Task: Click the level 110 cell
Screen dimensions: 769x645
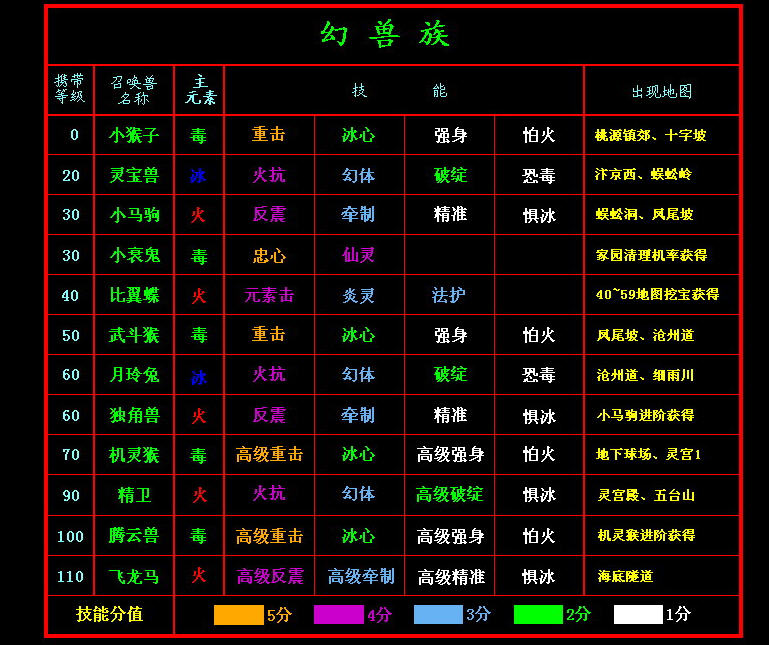Action: [x=70, y=576]
